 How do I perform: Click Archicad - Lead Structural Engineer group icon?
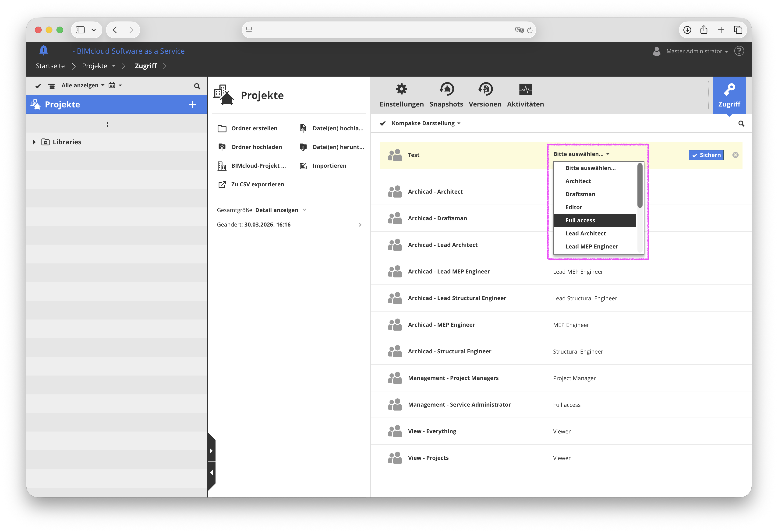pyautogui.click(x=395, y=298)
